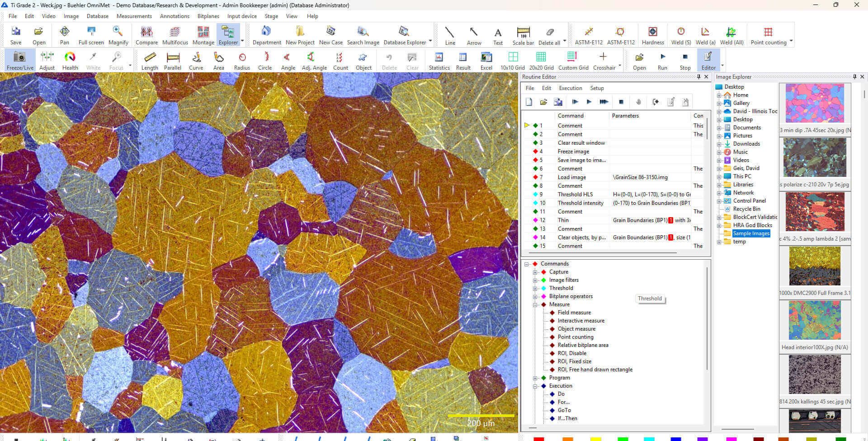This screenshot has width=868, height=441.
Task: Collapse the Measure commands group
Action: click(535, 304)
